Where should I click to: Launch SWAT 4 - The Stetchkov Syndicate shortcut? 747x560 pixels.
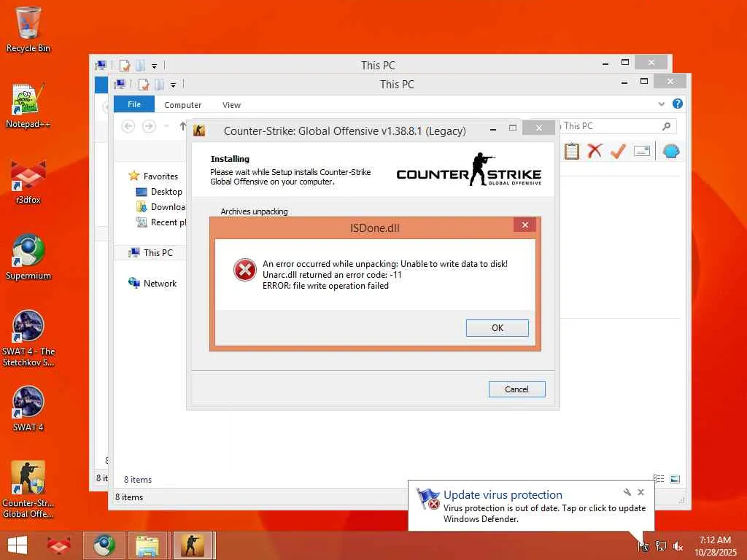click(x=28, y=338)
